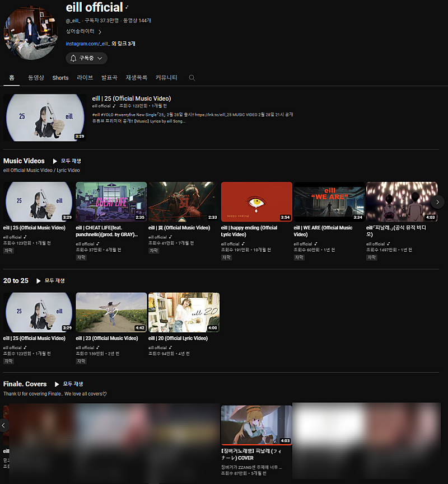Click the WE ARE Official Music Video title

323,231
